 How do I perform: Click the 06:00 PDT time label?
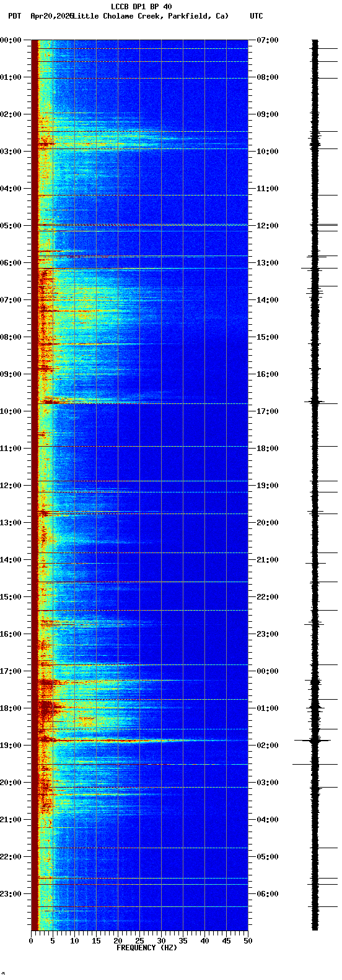point(11,263)
